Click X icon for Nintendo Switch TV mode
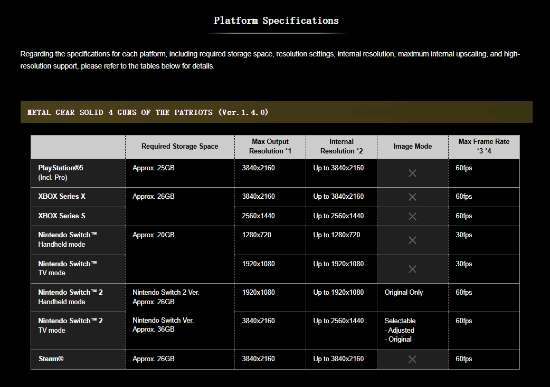 [x=412, y=269]
